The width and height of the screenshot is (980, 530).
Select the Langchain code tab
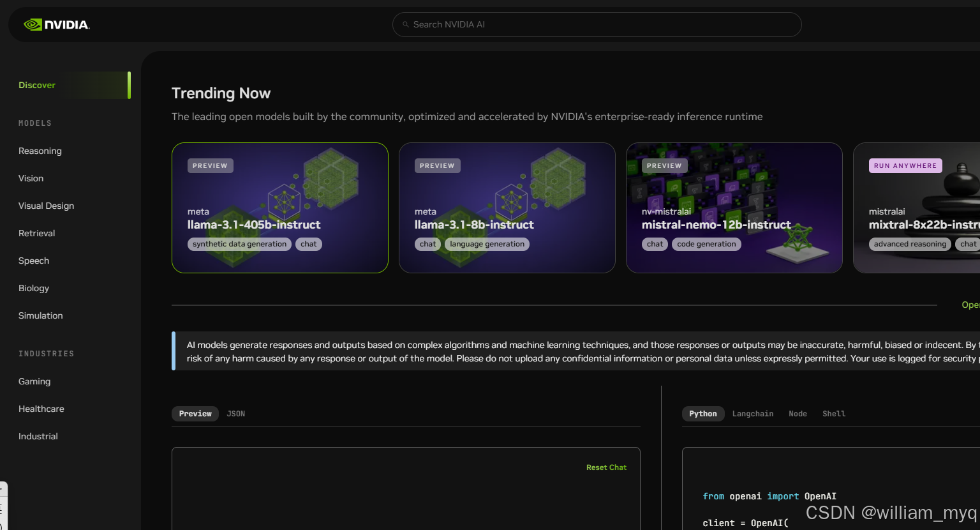tap(753, 414)
